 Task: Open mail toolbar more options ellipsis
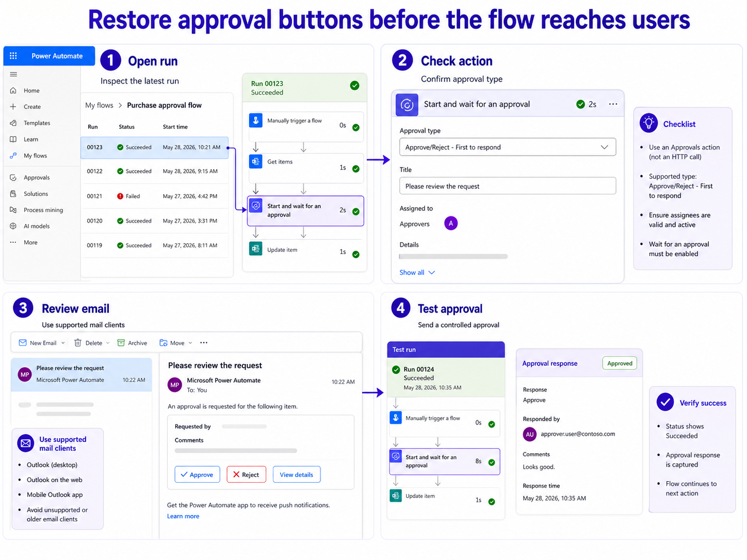204,343
